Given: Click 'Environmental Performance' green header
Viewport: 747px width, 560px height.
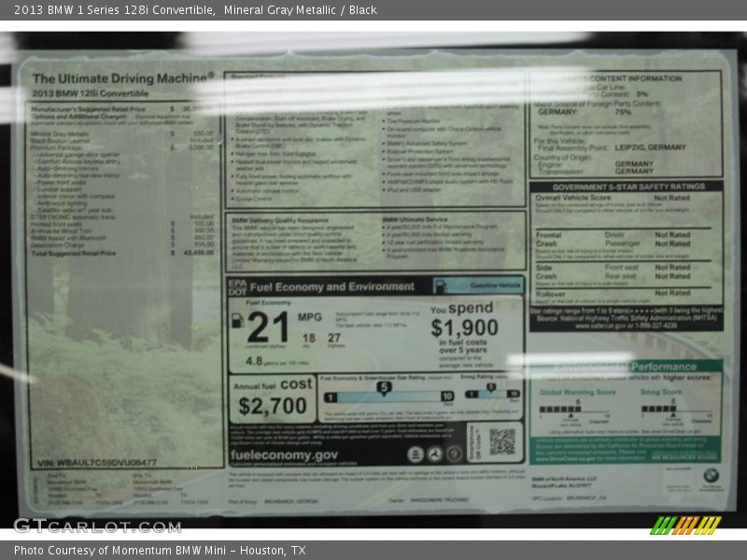Looking at the screenshot, I should (x=626, y=367).
